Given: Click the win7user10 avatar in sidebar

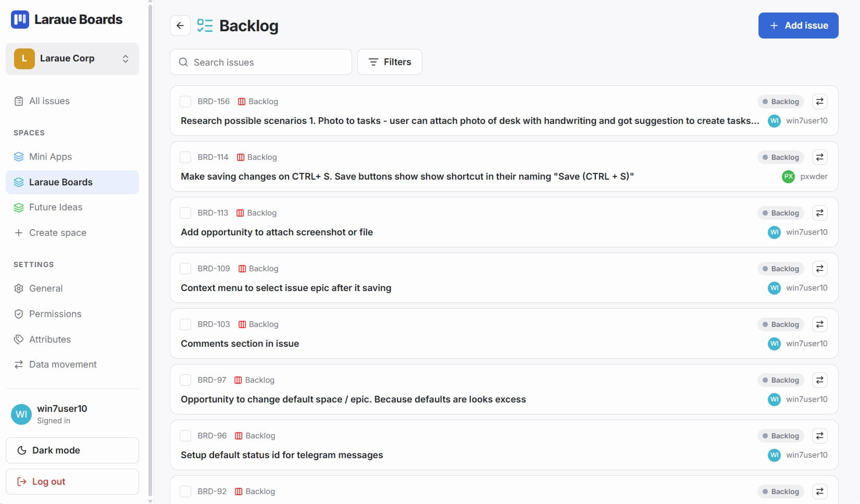Looking at the screenshot, I should tap(21, 414).
